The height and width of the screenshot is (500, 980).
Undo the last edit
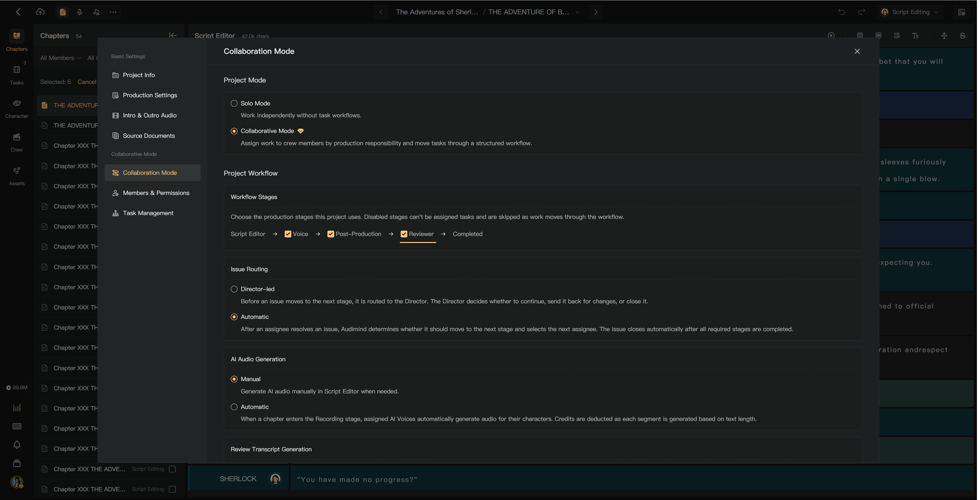point(841,12)
